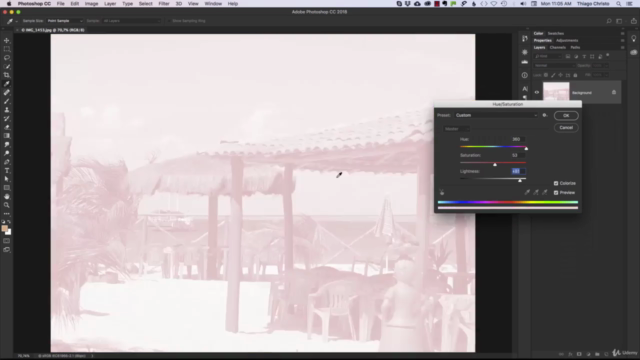Switch to the Paths tab

(575, 47)
